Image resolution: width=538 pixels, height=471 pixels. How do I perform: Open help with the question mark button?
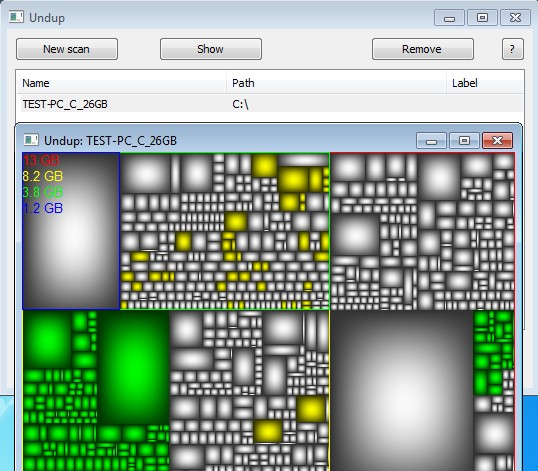pos(513,49)
